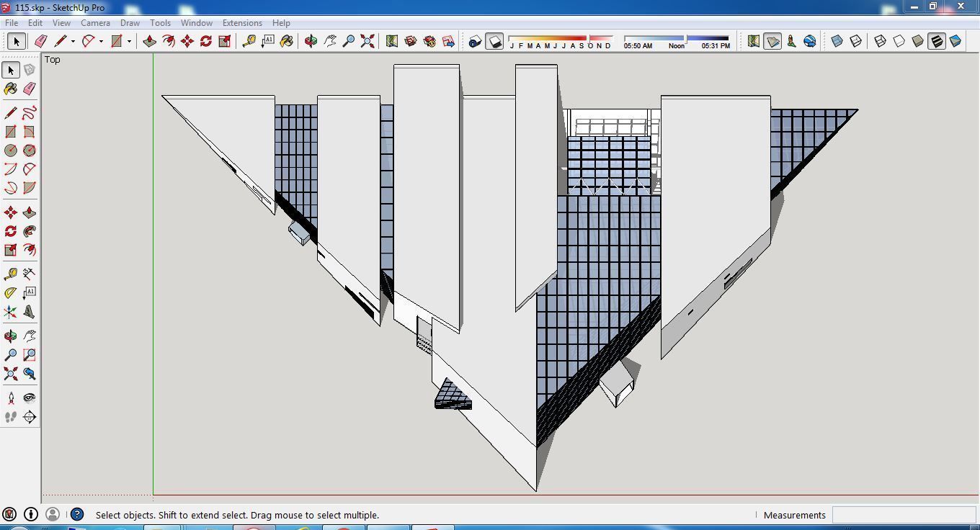Select the Move tool in top toolbar
This screenshot has height=530, width=980.
(187, 42)
